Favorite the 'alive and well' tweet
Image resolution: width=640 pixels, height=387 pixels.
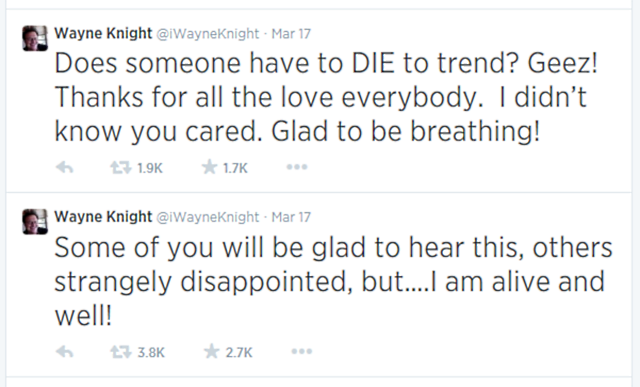(x=211, y=351)
